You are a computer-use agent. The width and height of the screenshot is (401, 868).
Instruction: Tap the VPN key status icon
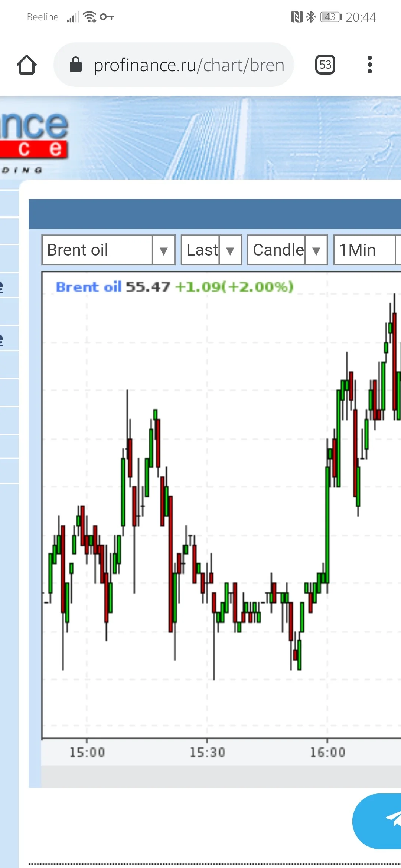coord(107,17)
